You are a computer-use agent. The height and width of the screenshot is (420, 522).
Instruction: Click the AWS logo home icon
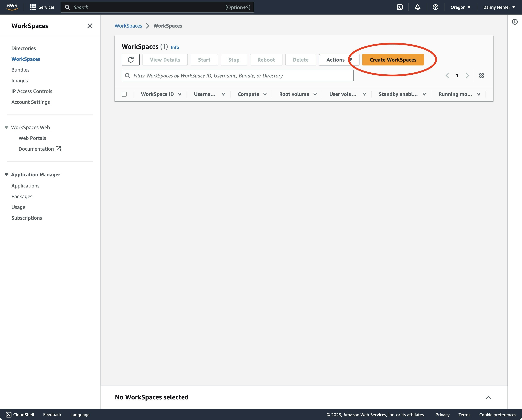(12, 7)
